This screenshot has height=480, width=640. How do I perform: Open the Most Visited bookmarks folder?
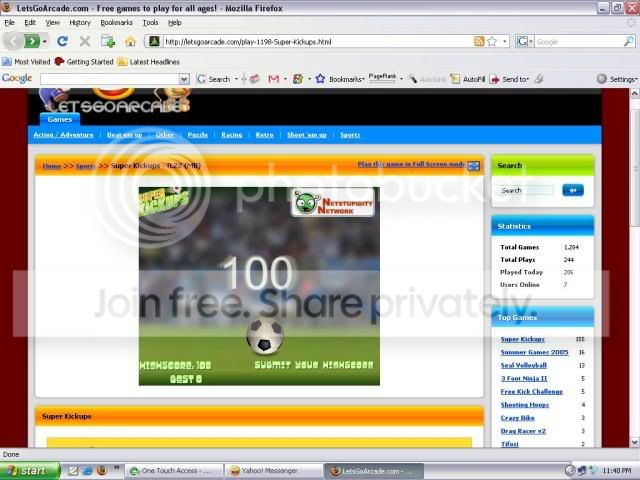[x=26, y=62]
